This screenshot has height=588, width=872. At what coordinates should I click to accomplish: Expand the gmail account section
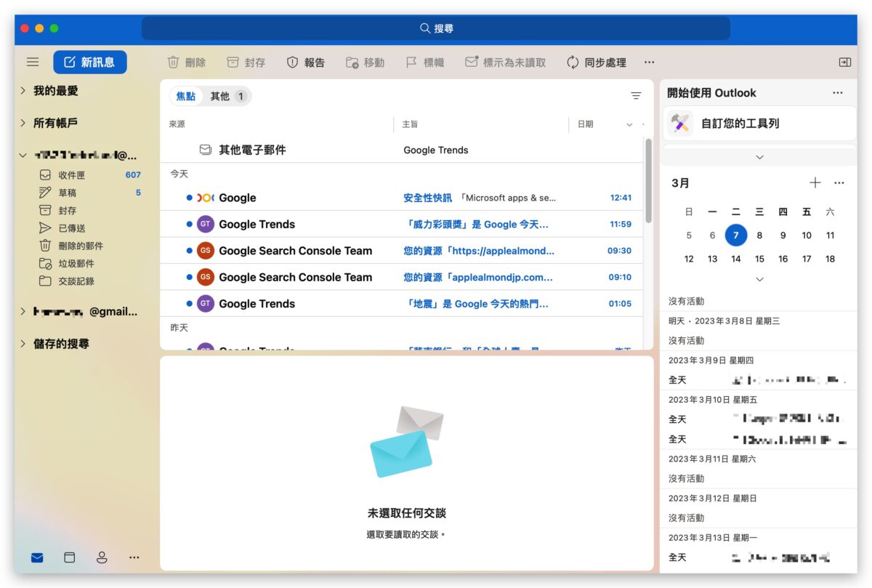click(x=23, y=311)
